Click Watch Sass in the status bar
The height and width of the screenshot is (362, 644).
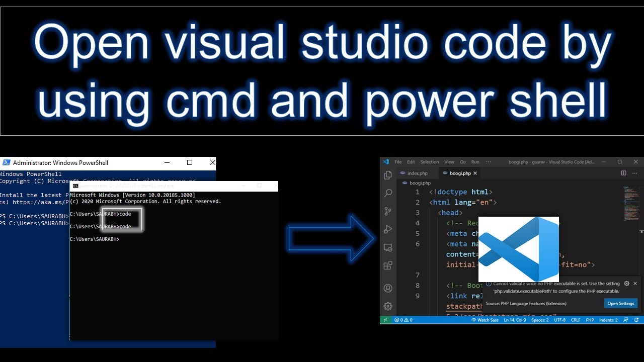click(485, 320)
